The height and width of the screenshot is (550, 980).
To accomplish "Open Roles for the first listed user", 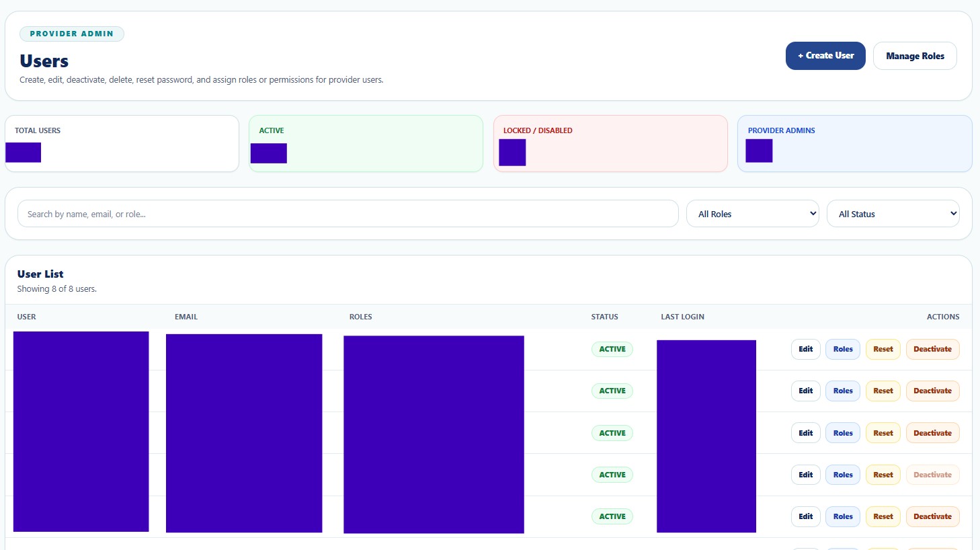I will 843,349.
